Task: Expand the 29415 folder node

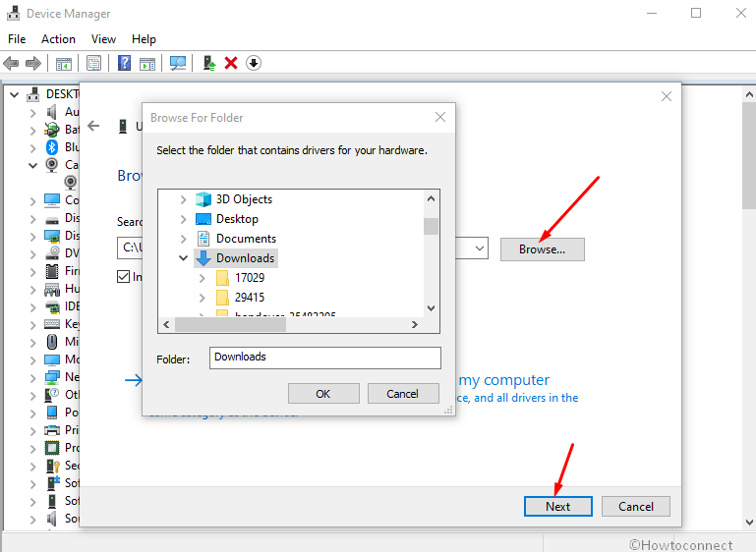Action: (203, 298)
